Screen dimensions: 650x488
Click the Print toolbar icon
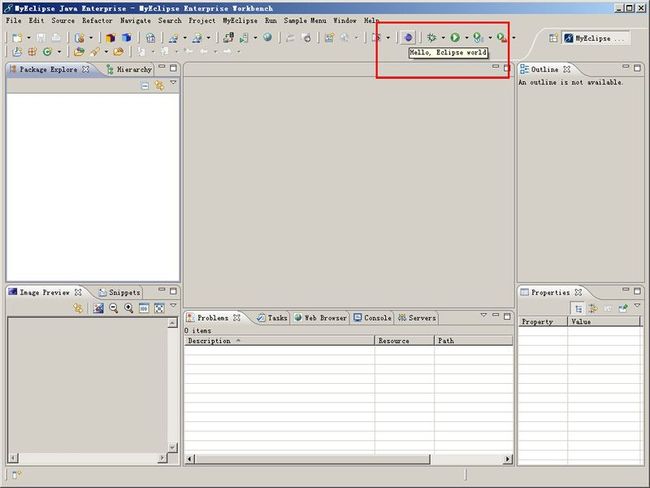(56, 38)
